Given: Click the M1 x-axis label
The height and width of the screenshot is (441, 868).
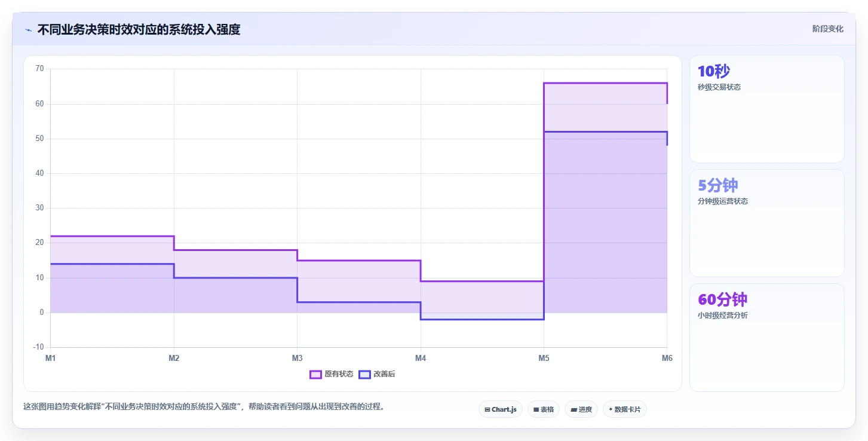Looking at the screenshot, I should point(51,359).
